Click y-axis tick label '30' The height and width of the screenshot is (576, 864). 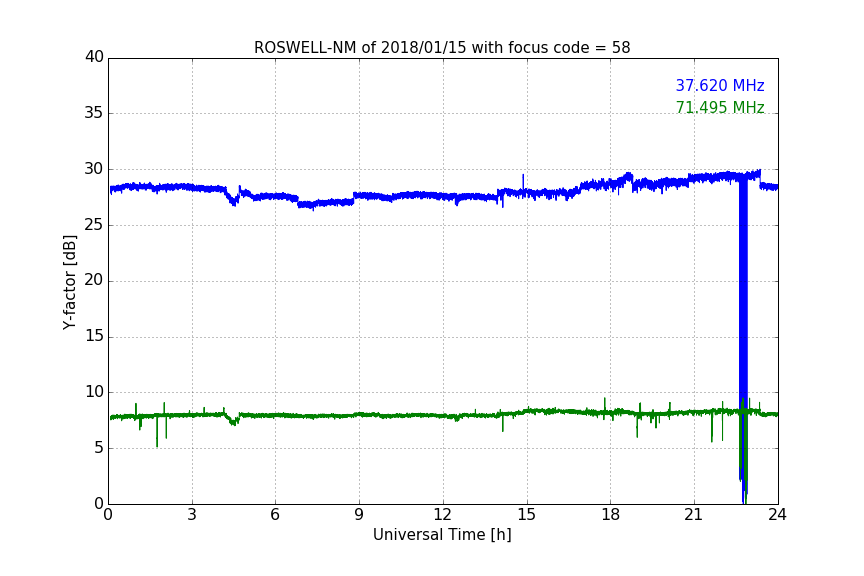(x=94, y=169)
